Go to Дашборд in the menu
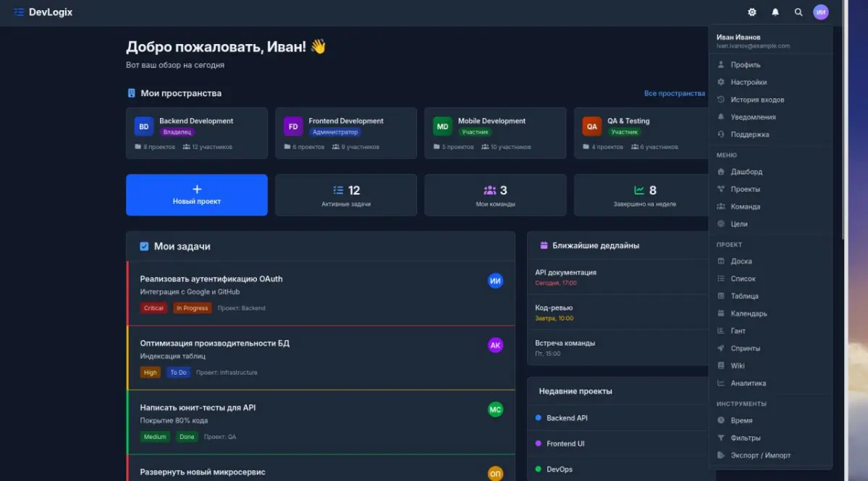 click(x=770, y=172)
